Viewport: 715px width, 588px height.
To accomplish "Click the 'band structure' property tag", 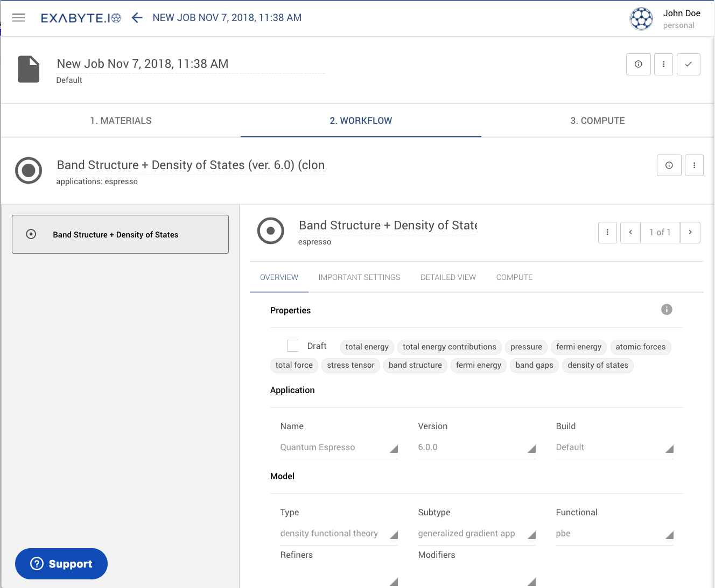I will tap(415, 365).
